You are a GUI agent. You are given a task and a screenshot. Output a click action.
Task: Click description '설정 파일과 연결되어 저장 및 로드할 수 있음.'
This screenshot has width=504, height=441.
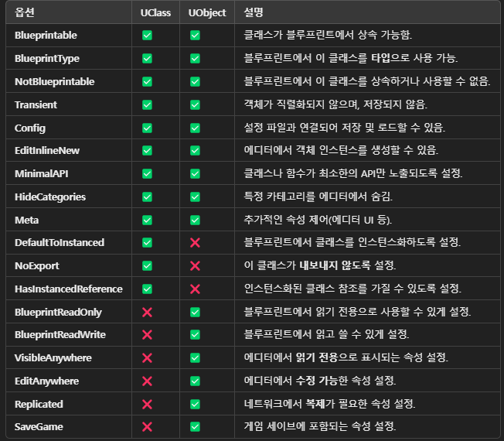(345, 128)
